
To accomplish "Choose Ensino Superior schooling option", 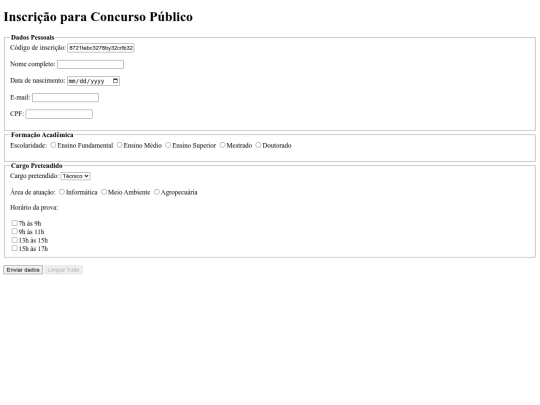I will (168, 145).
